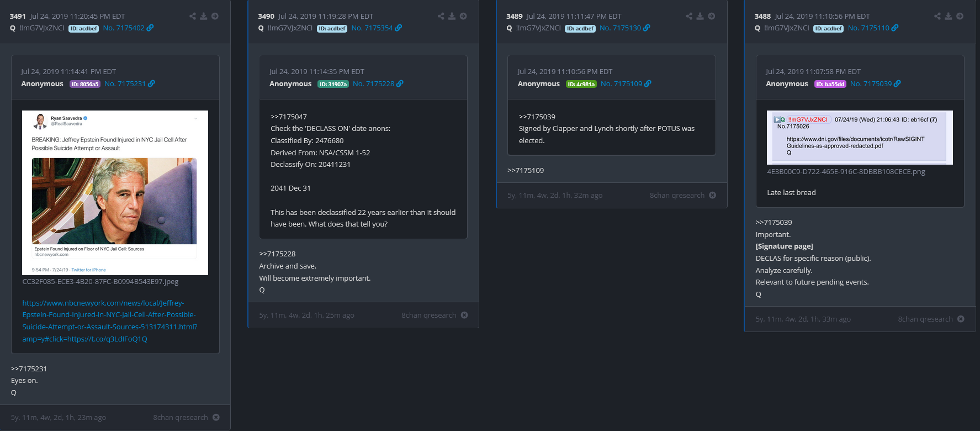Open the nbcnewyork.com Epstein article link
The image size is (980, 431).
110,321
